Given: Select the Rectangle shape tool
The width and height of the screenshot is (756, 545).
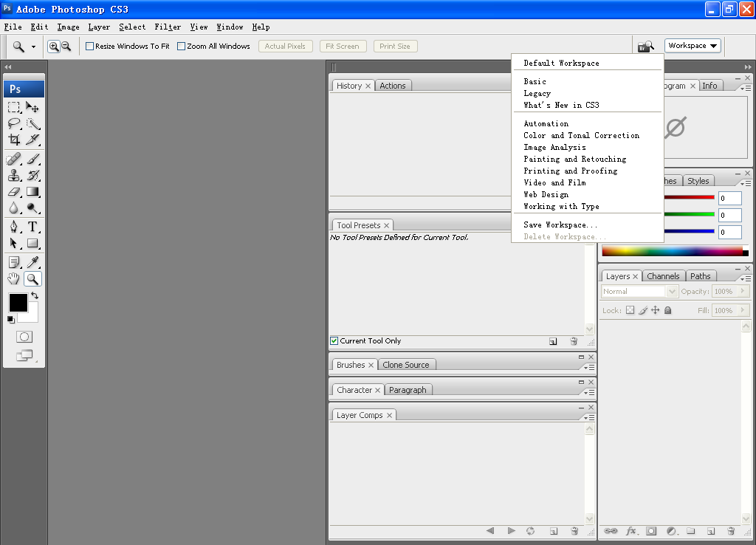Looking at the screenshot, I should [x=32, y=243].
